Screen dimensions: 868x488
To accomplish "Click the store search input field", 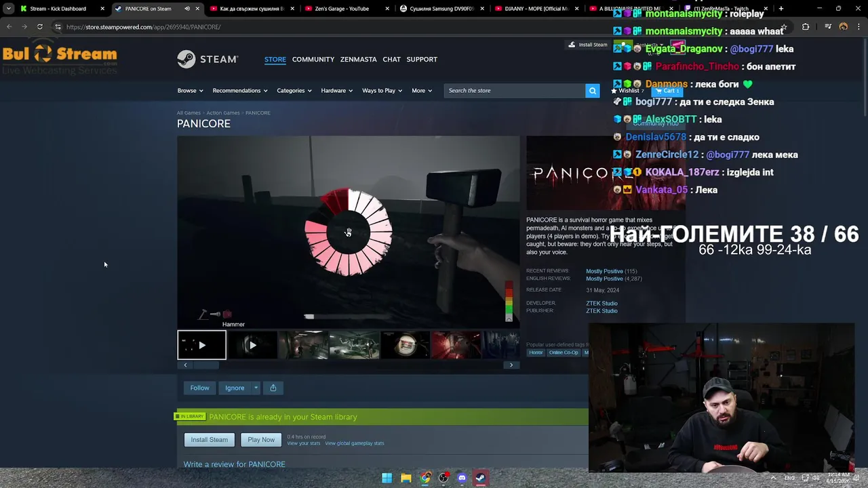I will [x=515, y=90].
